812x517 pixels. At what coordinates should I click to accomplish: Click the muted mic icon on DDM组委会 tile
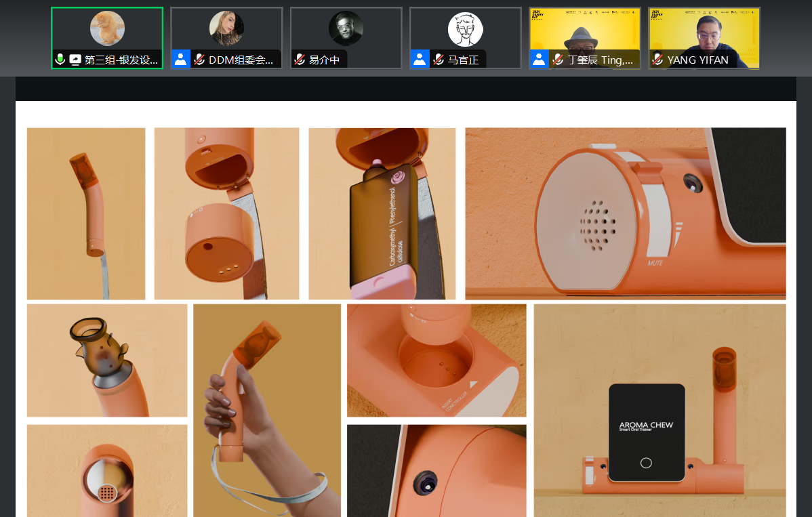coord(199,60)
